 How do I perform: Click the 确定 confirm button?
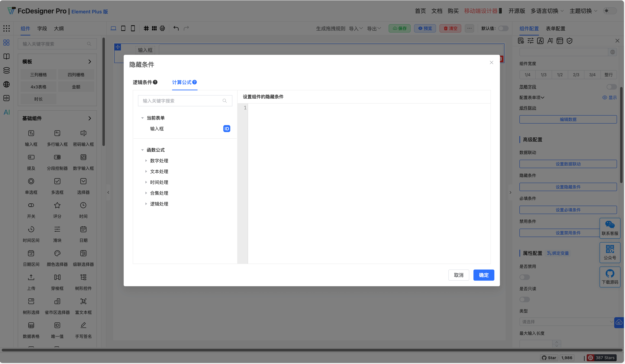pyautogui.click(x=483, y=275)
